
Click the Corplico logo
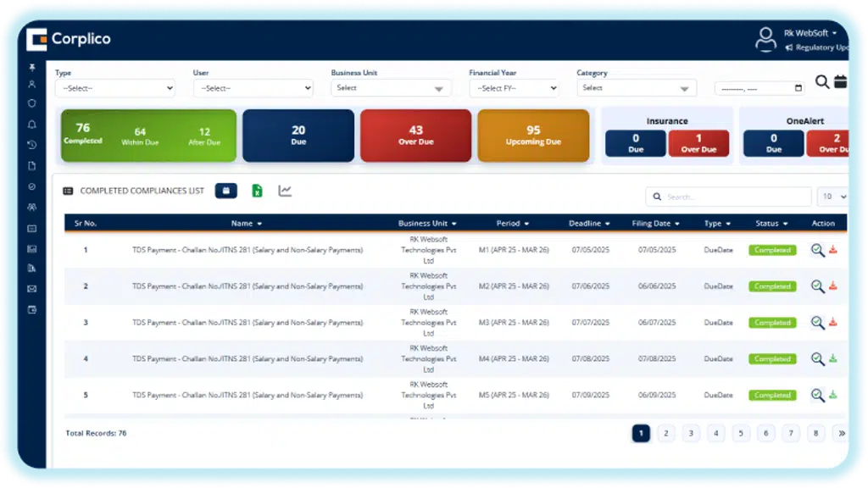[69, 39]
